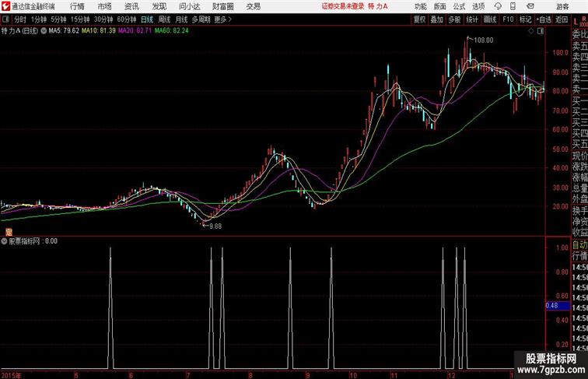Click the 返回 back button
This screenshot has height=379, width=588.
(562, 19)
